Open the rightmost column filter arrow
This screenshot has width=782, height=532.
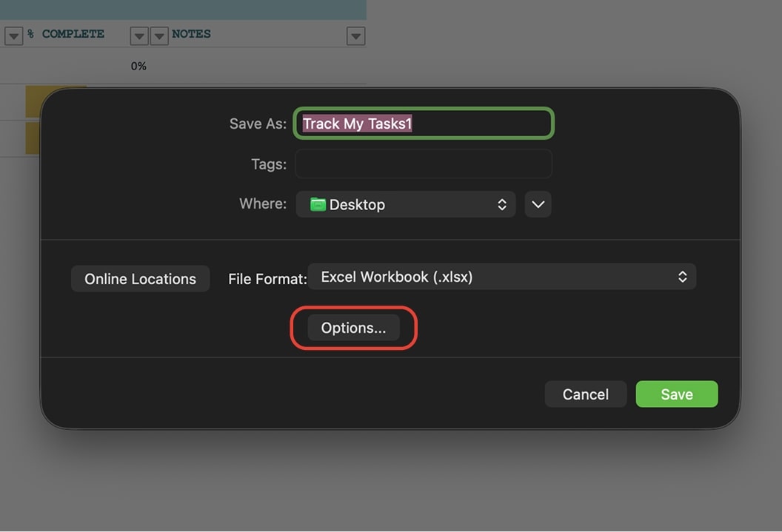tap(356, 36)
